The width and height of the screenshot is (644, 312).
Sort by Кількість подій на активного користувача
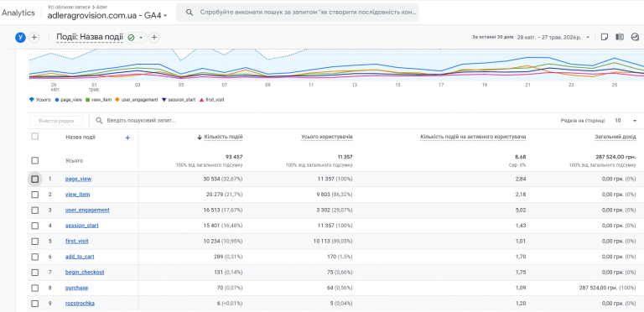pyautogui.click(x=473, y=137)
